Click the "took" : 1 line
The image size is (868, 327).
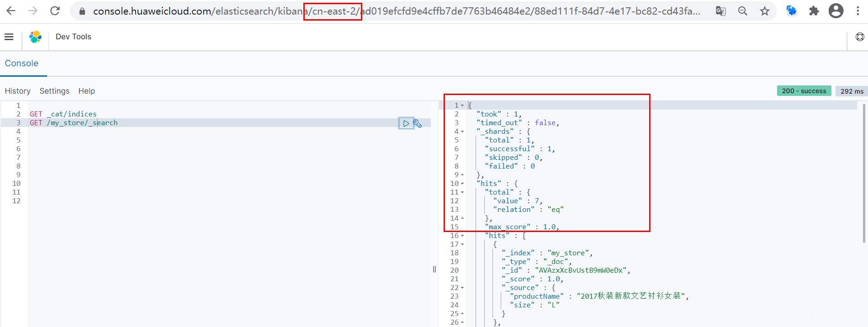499,114
